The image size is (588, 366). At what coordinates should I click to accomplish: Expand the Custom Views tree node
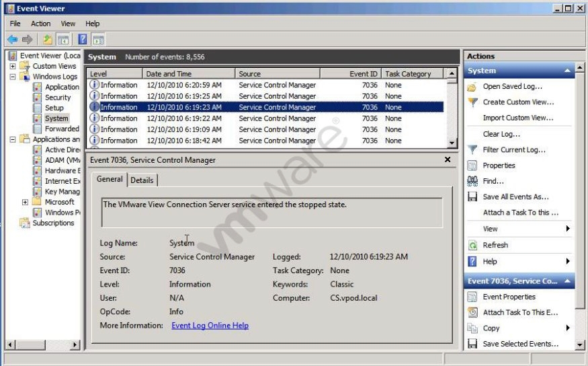(13, 66)
